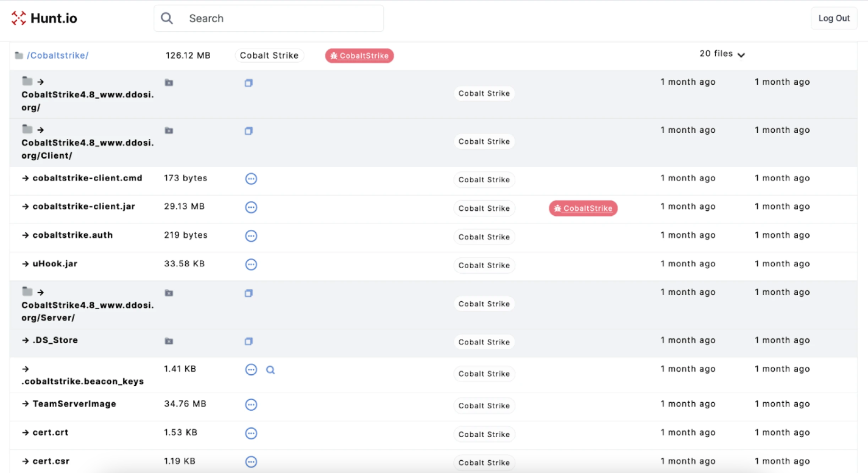The height and width of the screenshot is (473, 868).
Task: Open more options for cert.csr
Action: click(251, 462)
